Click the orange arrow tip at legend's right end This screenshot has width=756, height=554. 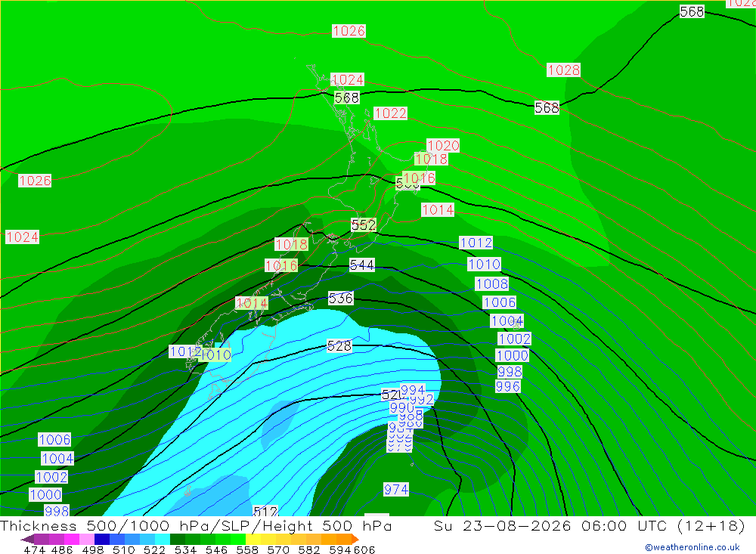(x=355, y=539)
